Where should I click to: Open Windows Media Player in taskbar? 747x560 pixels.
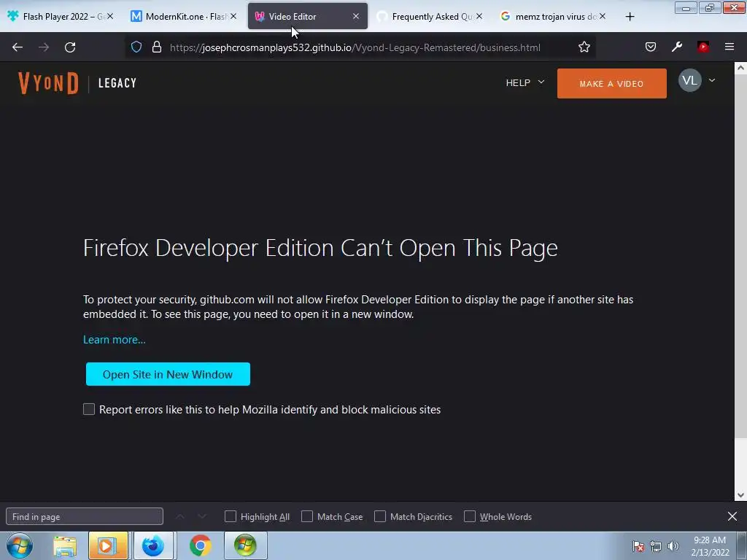pyautogui.click(x=108, y=545)
